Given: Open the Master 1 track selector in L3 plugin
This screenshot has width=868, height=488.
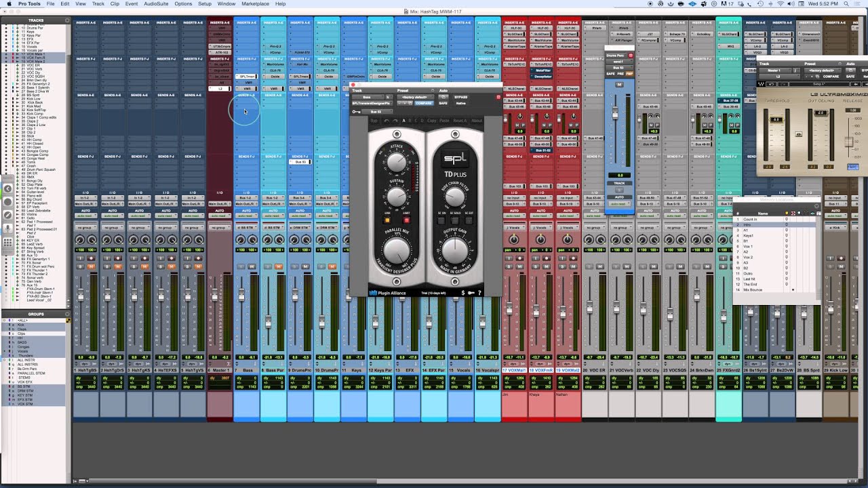Looking at the screenshot, I should pyautogui.click(x=774, y=70).
